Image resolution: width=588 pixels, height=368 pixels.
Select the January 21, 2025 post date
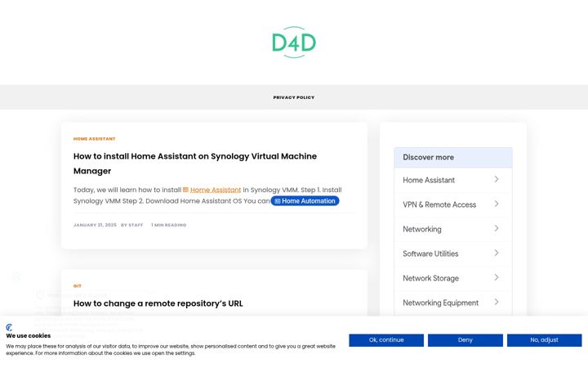pyautogui.click(x=95, y=225)
